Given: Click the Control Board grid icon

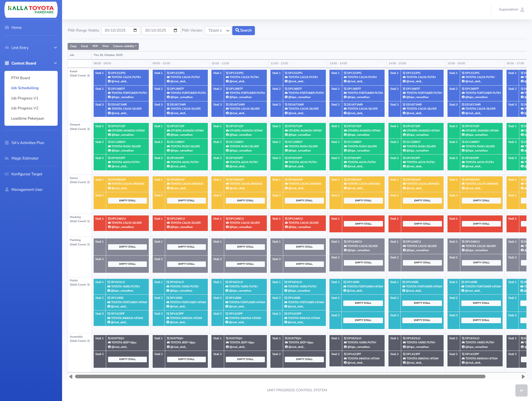Looking at the screenshot, I should (7, 63).
